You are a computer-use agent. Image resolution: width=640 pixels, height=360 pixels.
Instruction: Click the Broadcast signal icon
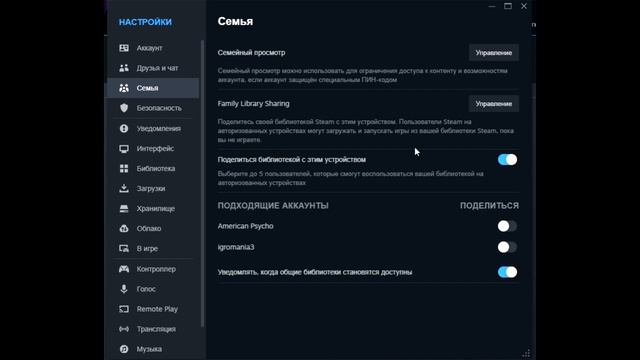pos(124,329)
